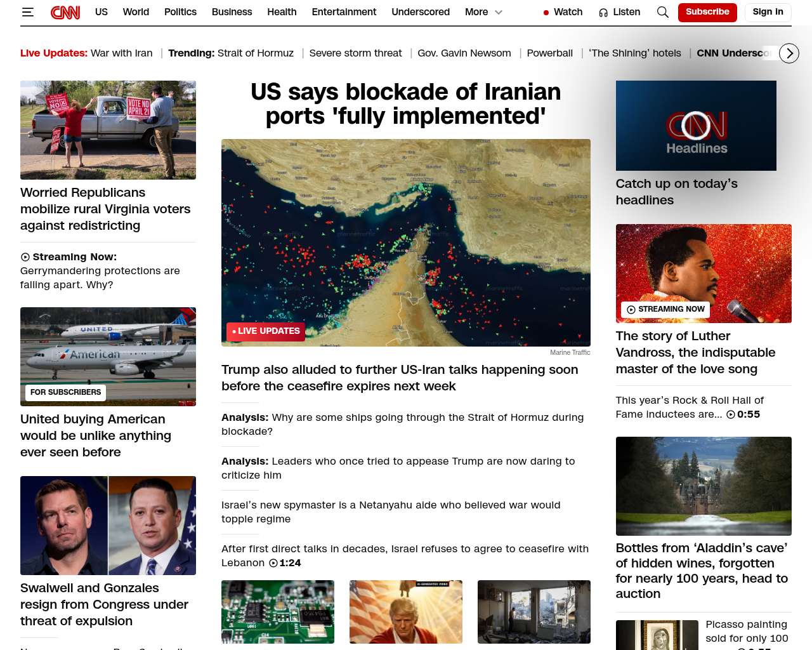Image resolution: width=812 pixels, height=650 pixels.
Task: Open the United and American planes photo
Action: coord(108,357)
